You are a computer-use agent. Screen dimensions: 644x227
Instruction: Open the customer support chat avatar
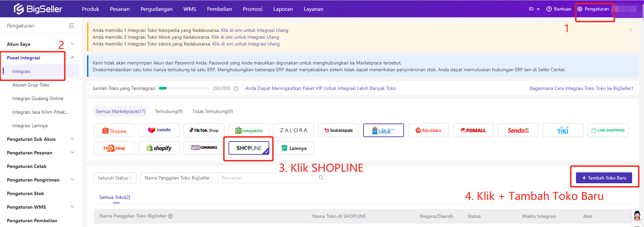(x=637, y=215)
